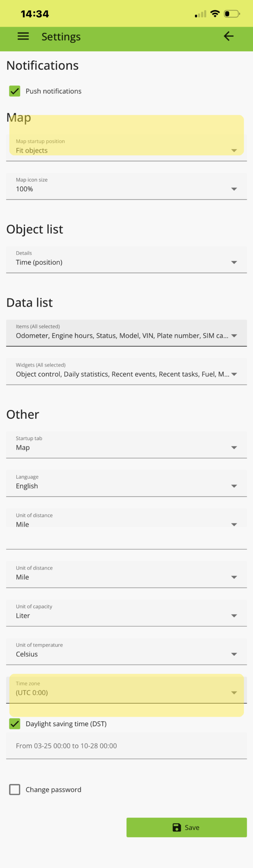Click the Settings title in the header
The image size is (253, 868).
61,36
